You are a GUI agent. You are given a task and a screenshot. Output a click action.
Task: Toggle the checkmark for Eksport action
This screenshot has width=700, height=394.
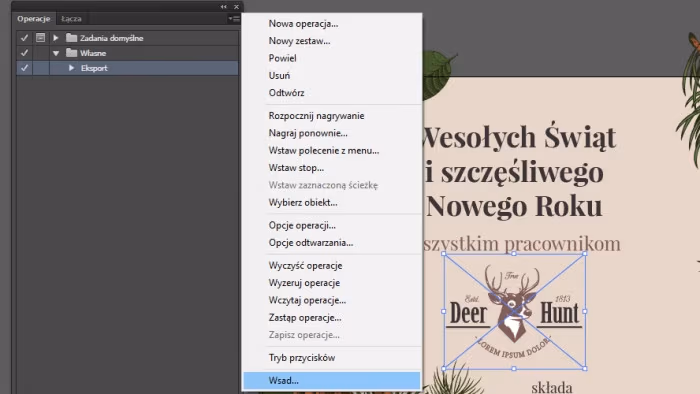(x=25, y=68)
